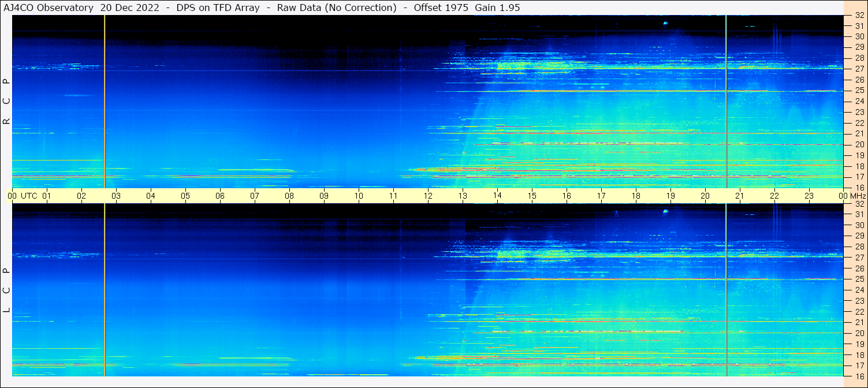868x388 pixels.
Task: Click the 11 hour tick label
Action: click(x=393, y=196)
